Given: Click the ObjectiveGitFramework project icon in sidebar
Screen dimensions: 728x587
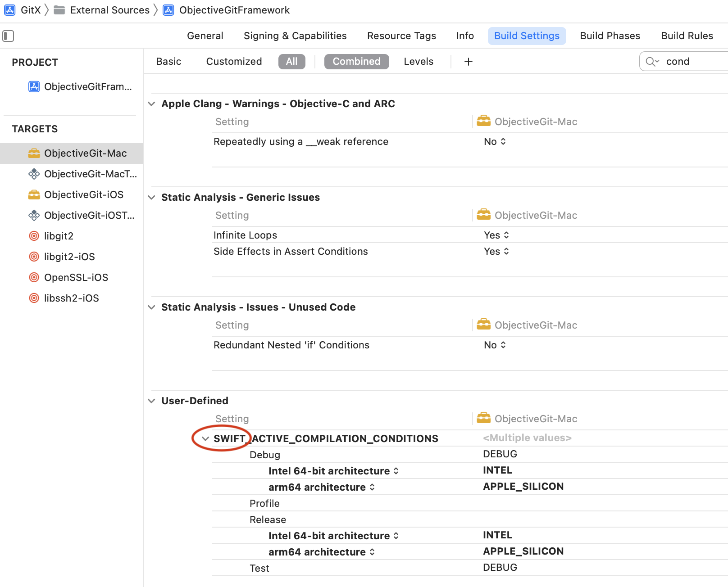Looking at the screenshot, I should tap(34, 86).
